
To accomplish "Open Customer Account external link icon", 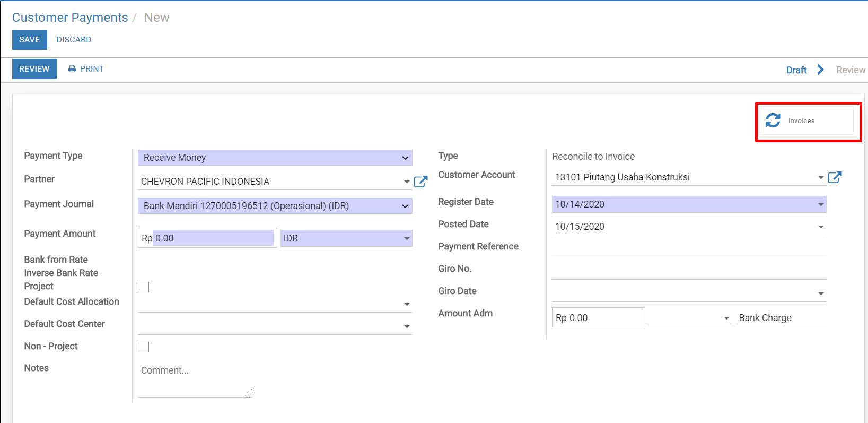I will pyautogui.click(x=835, y=177).
